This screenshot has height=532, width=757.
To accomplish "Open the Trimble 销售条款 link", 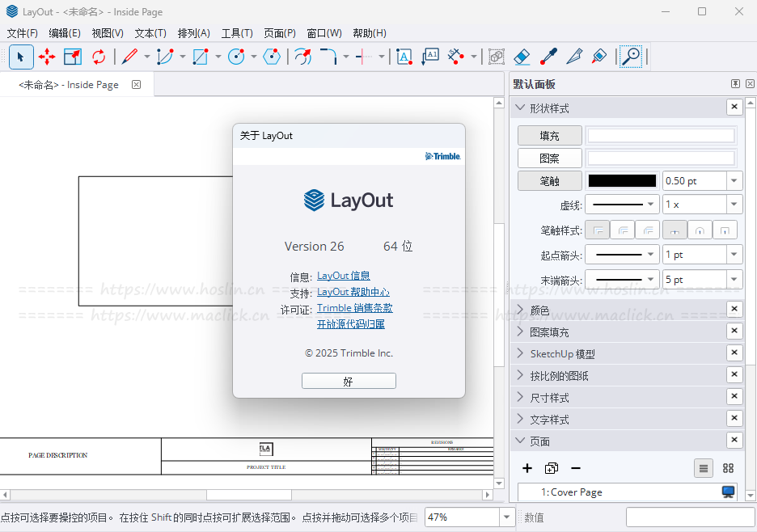I will [x=355, y=308].
